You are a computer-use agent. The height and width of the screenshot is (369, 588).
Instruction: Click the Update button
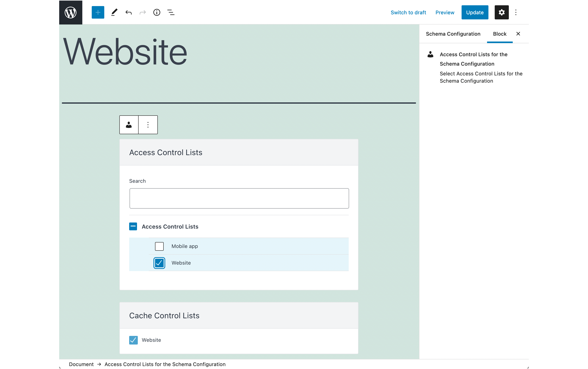[x=475, y=13]
